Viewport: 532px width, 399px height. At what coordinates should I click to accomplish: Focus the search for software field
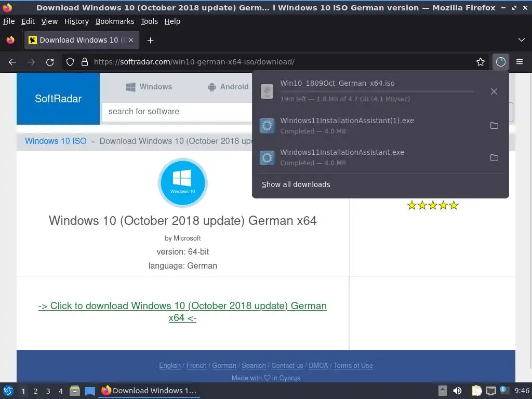pos(177,112)
